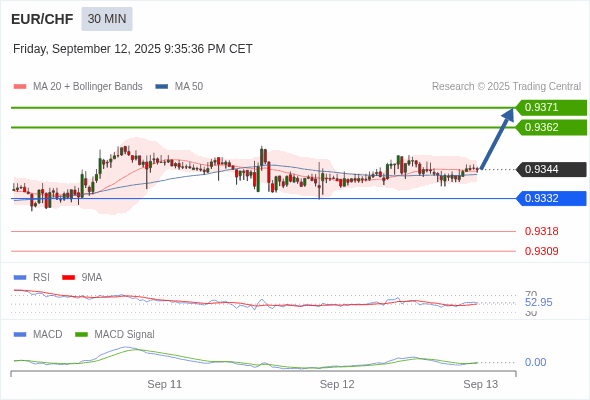Click the MACD legend swatch
Screen dimensions: 590x400
pyautogui.click(x=20, y=335)
